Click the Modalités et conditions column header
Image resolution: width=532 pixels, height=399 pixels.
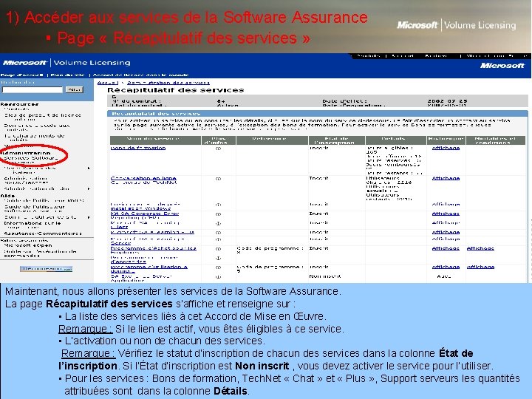[495, 140]
